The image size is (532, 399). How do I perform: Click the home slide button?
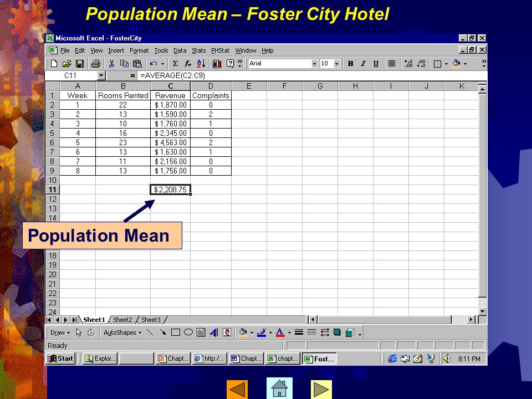279,388
